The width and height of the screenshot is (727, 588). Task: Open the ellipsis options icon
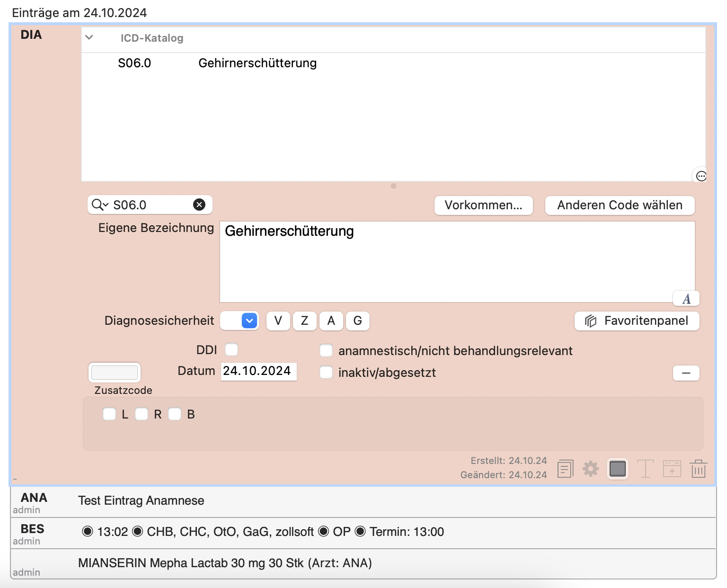pyautogui.click(x=701, y=176)
